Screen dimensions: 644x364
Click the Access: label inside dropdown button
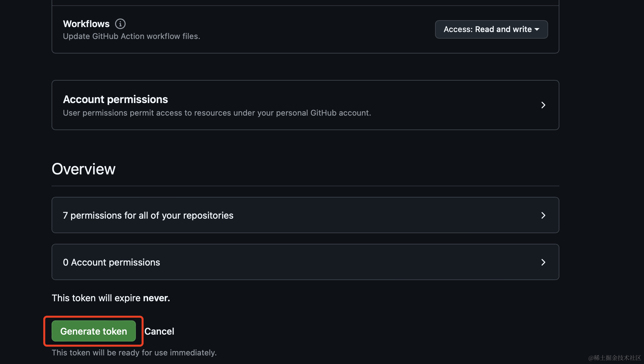(458, 29)
